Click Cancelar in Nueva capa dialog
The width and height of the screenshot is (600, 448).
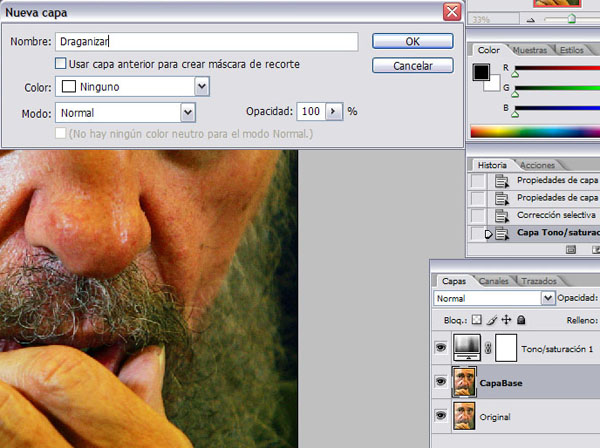(x=412, y=65)
